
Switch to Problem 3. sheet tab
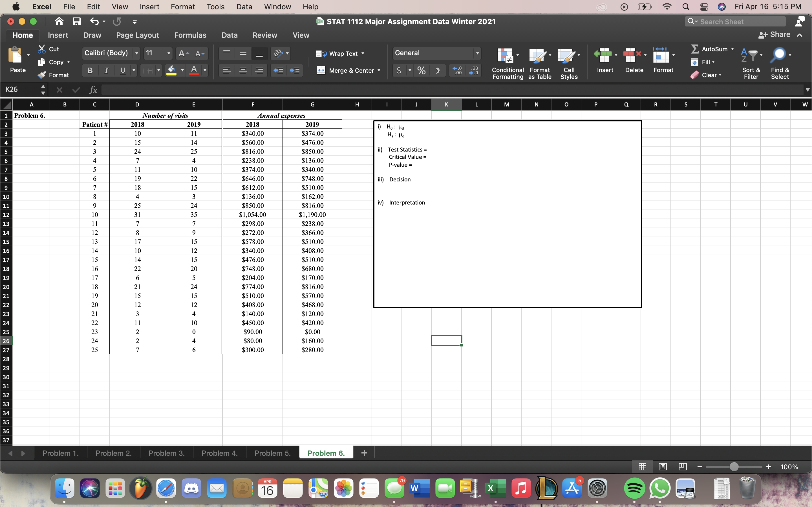point(166,453)
